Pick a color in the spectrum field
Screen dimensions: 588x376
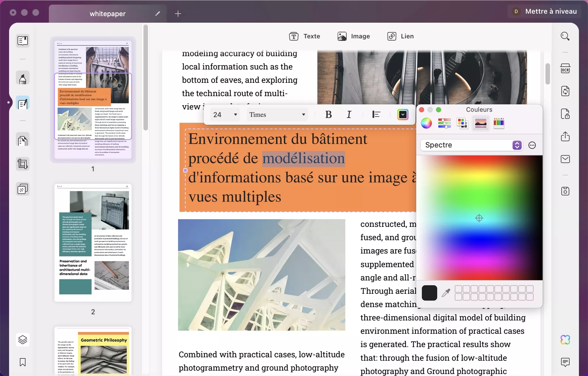[479, 218]
